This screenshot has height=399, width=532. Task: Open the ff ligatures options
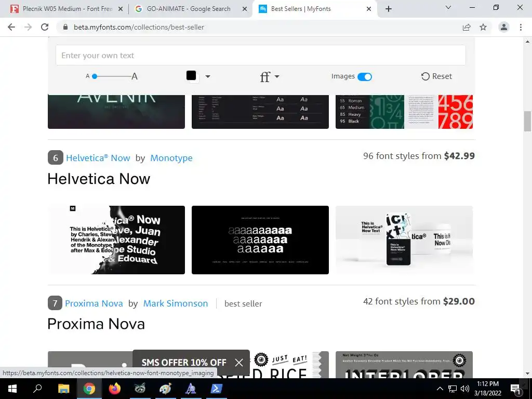pos(265,77)
